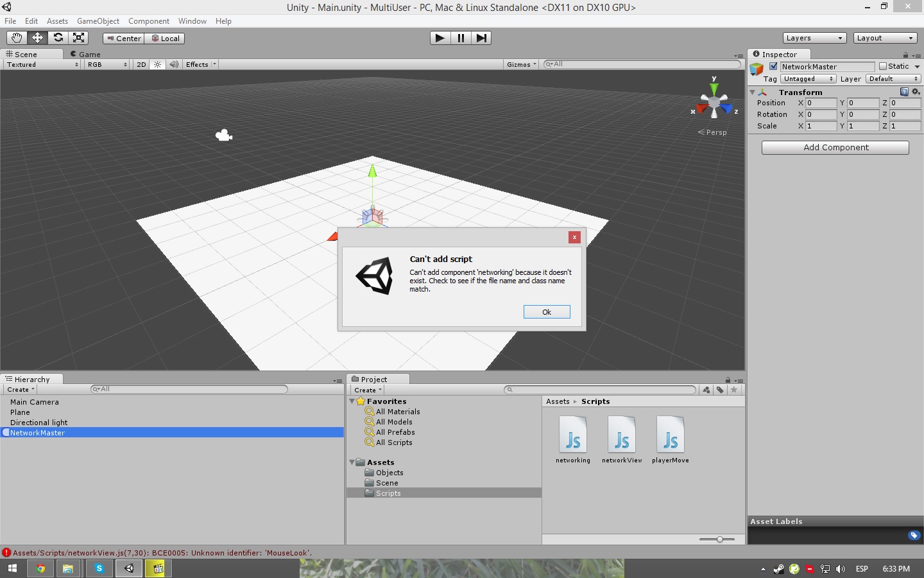Screen dimensions: 924x578
Task: Select the Scale tool
Action: pyautogui.click(x=79, y=38)
